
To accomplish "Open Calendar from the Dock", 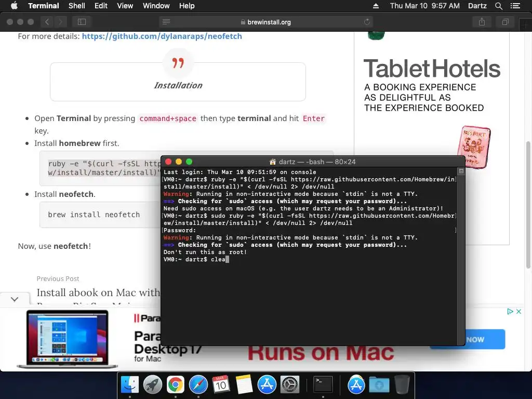I will (x=221, y=385).
